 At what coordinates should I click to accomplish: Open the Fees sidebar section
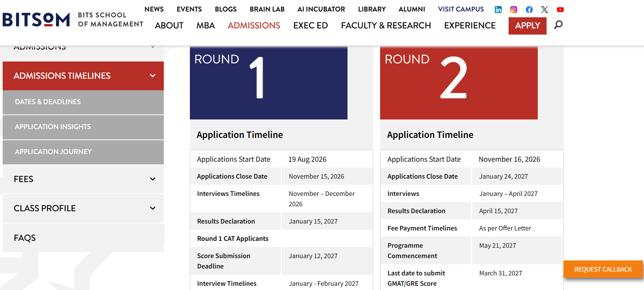pos(83,179)
